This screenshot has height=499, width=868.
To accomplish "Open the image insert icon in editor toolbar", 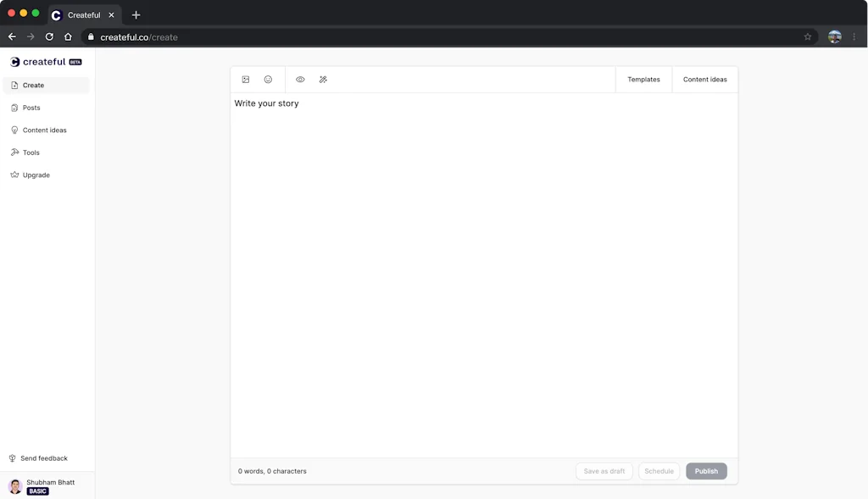I will (x=245, y=79).
